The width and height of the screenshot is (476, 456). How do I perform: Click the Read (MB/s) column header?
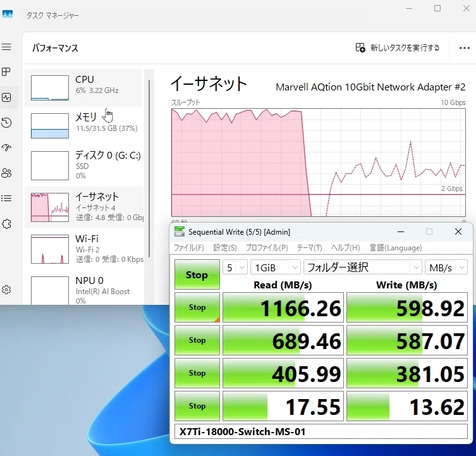283,285
